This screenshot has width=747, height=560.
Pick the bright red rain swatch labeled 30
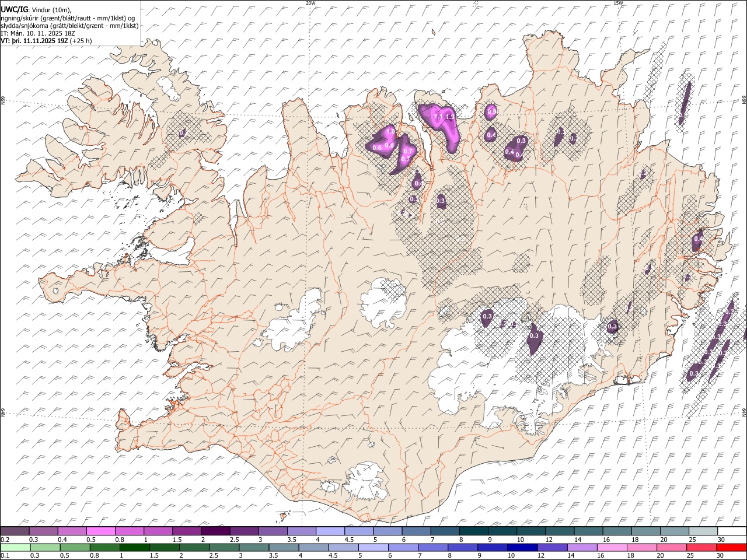click(731, 547)
